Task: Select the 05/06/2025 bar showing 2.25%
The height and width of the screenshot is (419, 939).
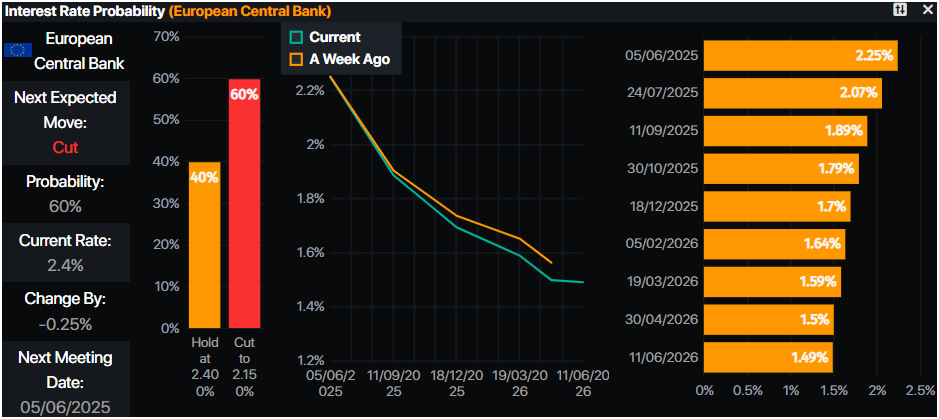Action: point(800,56)
